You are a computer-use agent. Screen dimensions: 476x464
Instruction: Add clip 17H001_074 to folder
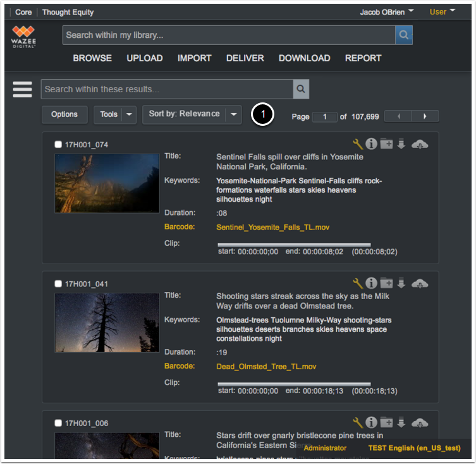click(386, 143)
